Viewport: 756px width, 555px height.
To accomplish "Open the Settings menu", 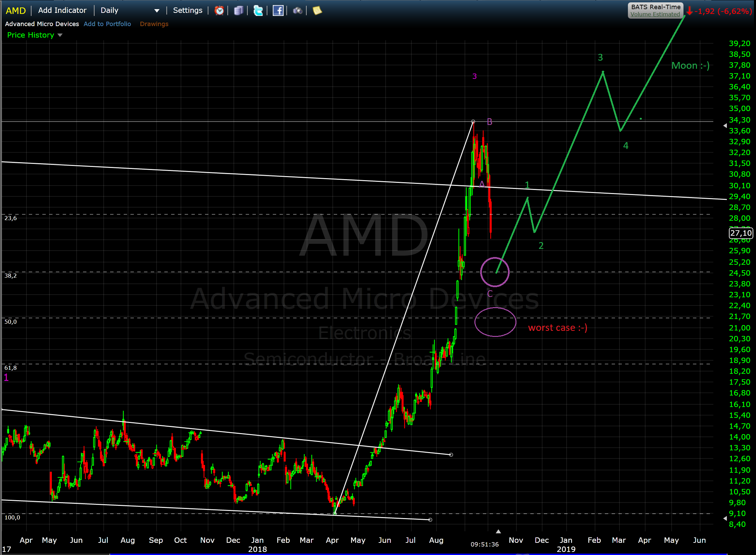I will click(187, 10).
